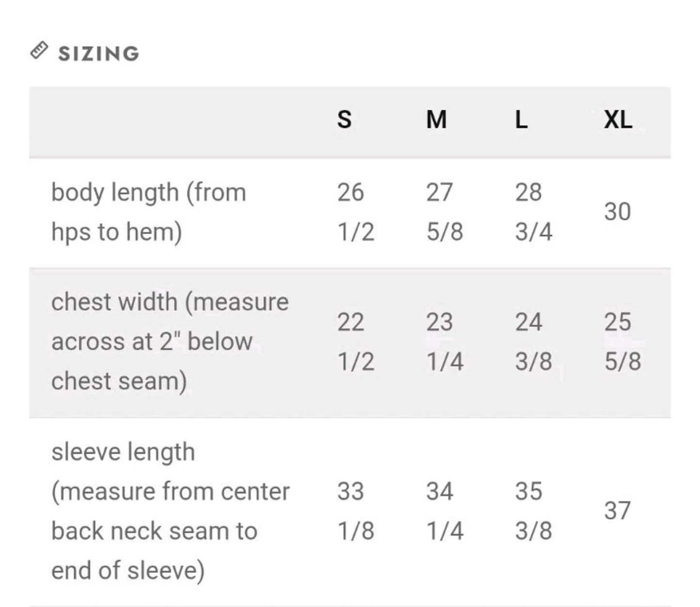Click chest width value 25 5/8

(x=622, y=342)
